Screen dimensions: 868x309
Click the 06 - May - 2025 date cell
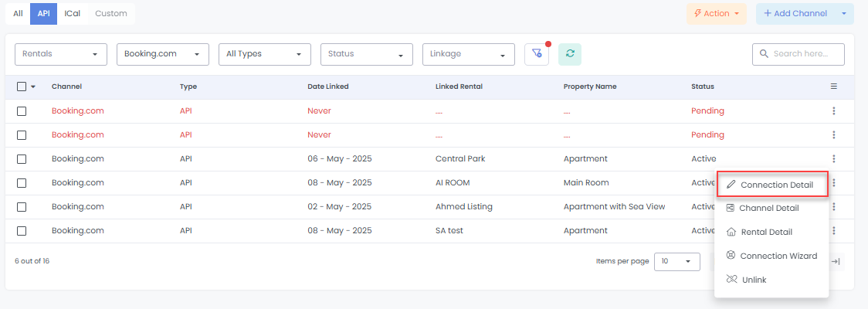[339, 159]
